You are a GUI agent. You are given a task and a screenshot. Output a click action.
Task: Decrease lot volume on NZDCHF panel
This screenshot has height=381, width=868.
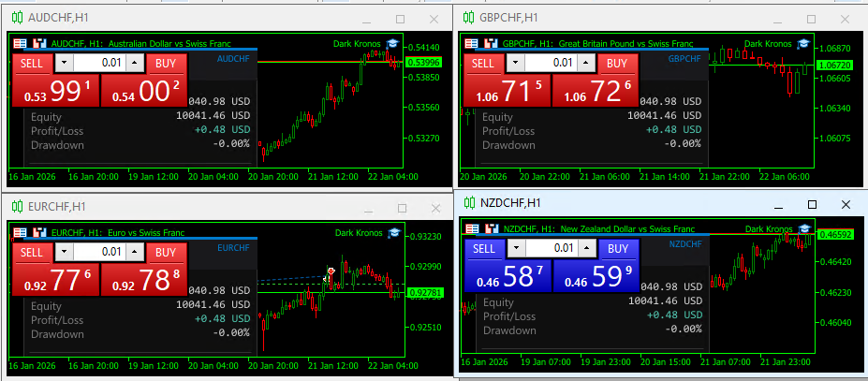pyautogui.click(x=516, y=248)
